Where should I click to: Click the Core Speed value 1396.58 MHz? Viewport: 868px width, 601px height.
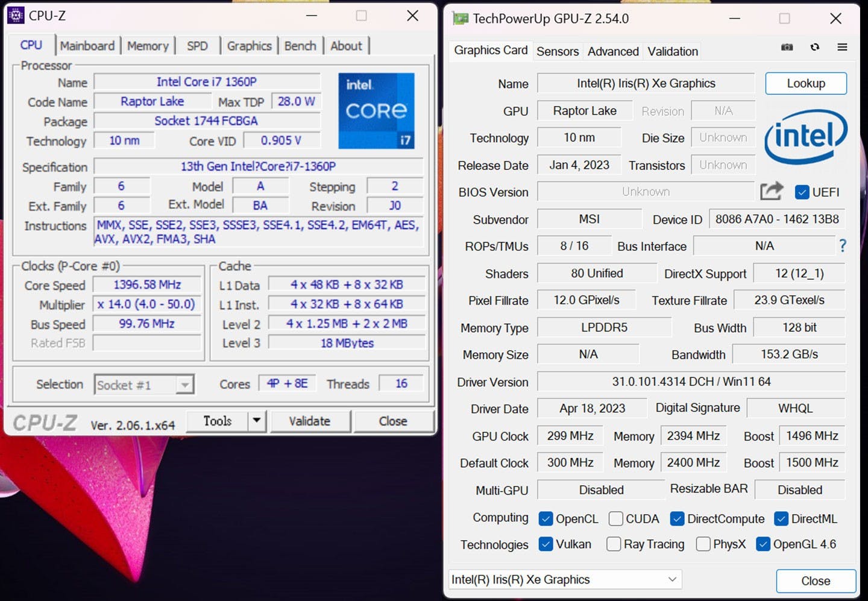[x=148, y=285]
